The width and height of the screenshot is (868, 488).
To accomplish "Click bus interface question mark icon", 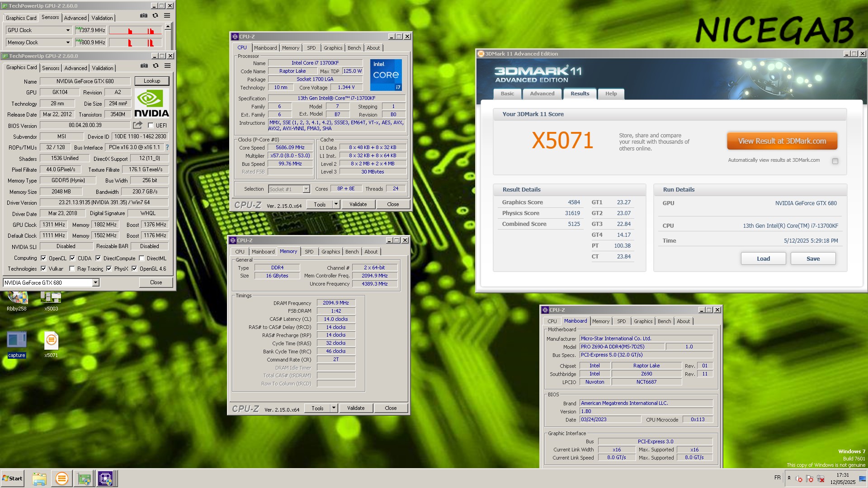I will tap(167, 147).
